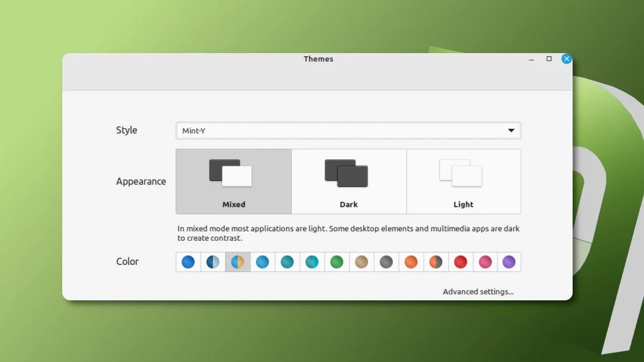Viewport: 644px width, 362px height.
Task: Select the grey color swatch
Action: click(386, 262)
